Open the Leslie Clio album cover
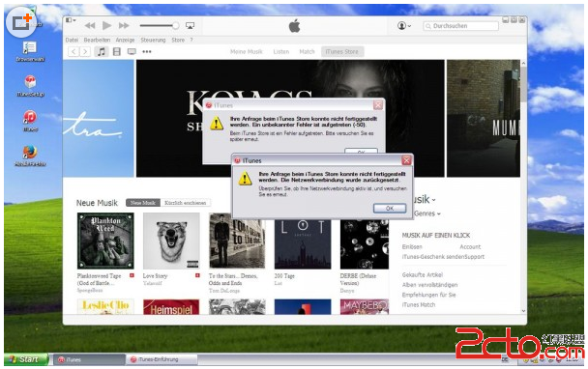Viewport: 588px width, 369px height. [x=105, y=307]
